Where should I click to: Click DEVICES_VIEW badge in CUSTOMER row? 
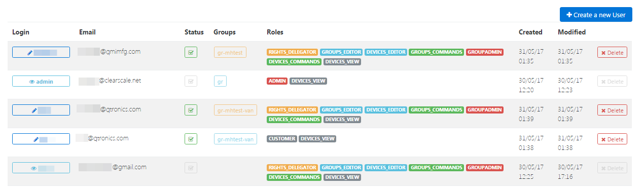point(317,139)
